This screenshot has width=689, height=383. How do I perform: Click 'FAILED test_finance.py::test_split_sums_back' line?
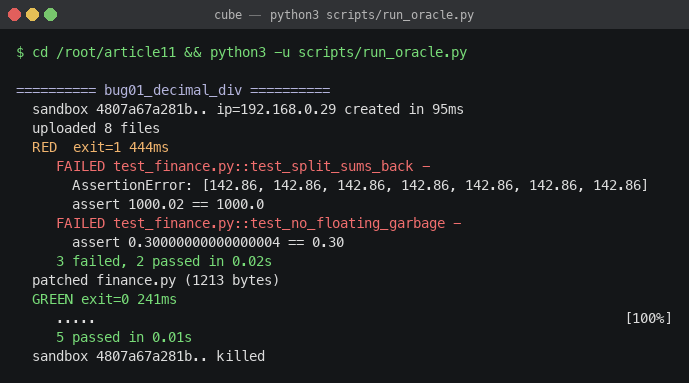tap(243, 166)
